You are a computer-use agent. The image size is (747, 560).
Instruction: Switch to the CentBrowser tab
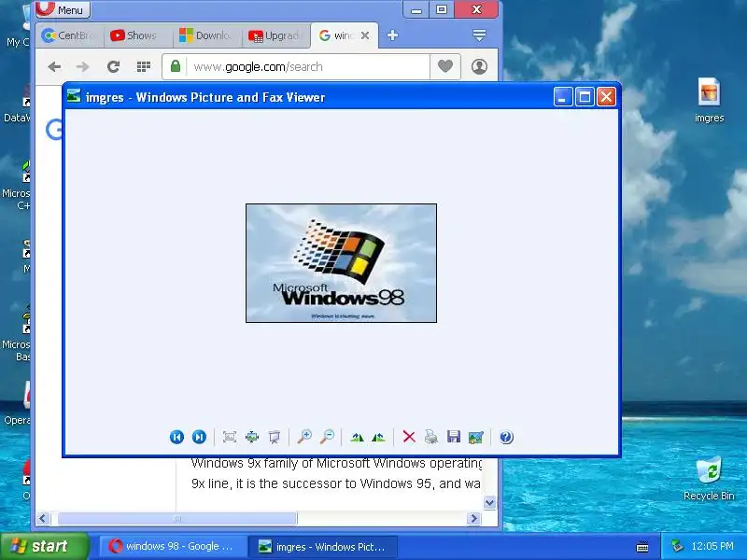[71, 35]
